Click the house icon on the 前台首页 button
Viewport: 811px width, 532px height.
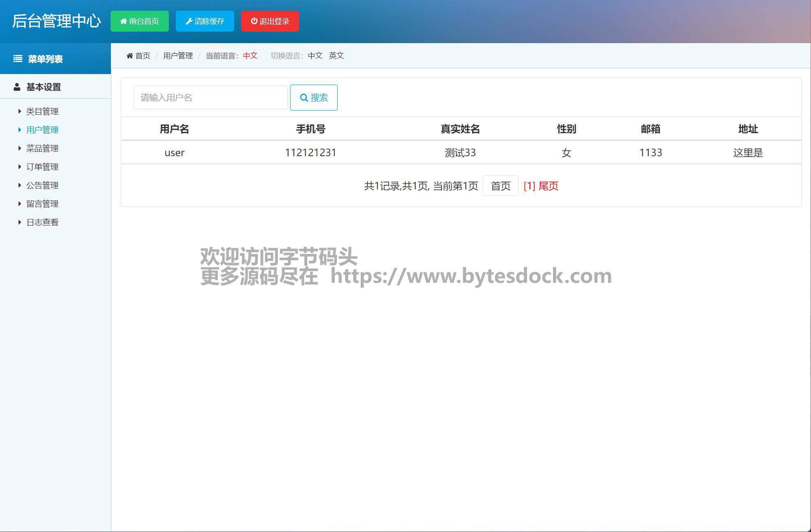123,21
